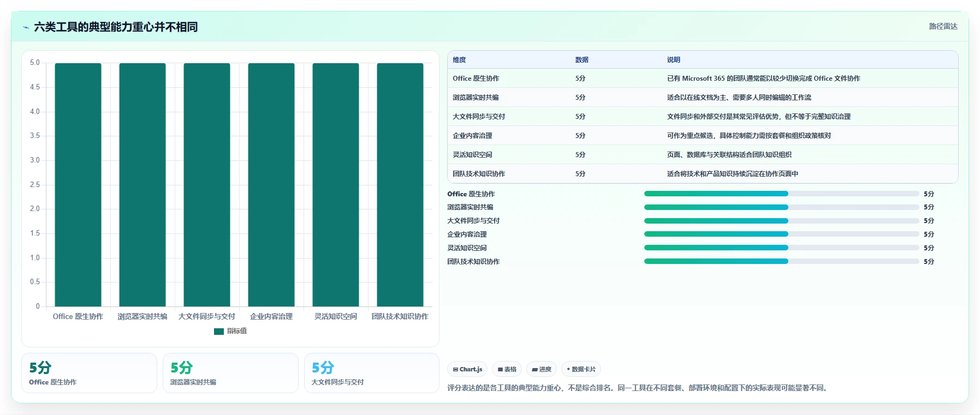
Task: Click the panel title 六类工具的典型能力重心并不相同
Action: (116, 27)
